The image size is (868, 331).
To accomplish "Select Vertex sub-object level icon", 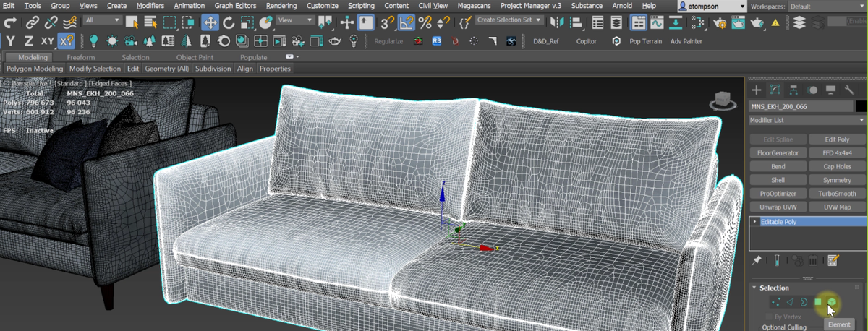I will point(775,302).
